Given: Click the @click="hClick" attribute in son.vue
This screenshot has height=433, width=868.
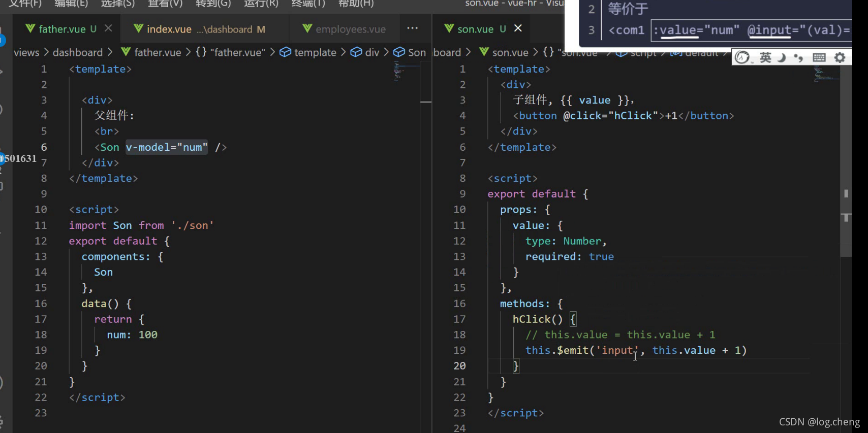Looking at the screenshot, I should (x=611, y=116).
